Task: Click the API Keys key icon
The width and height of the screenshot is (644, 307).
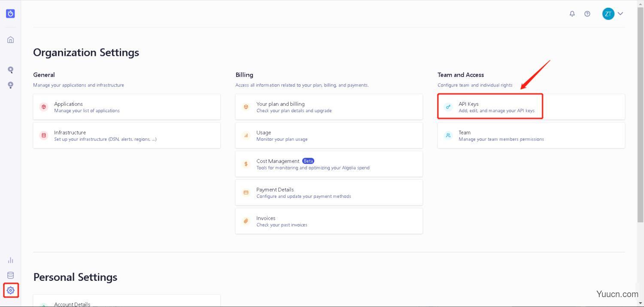Action: pos(448,107)
